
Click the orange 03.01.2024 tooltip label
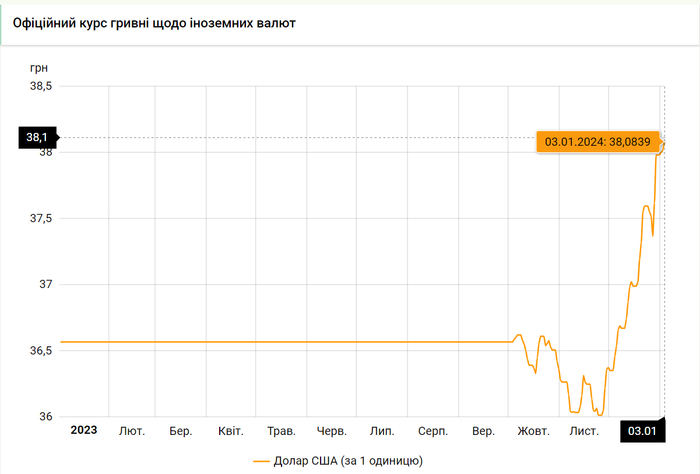point(597,141)
